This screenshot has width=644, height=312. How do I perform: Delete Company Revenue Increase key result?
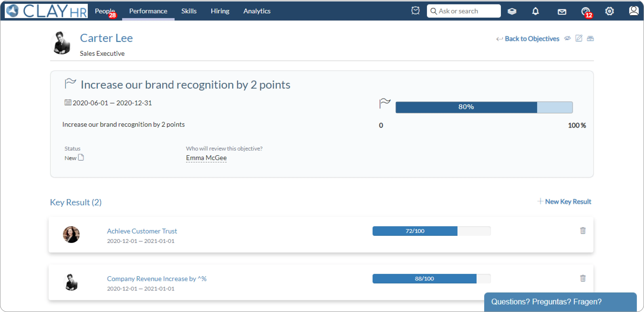coord(583,278)
